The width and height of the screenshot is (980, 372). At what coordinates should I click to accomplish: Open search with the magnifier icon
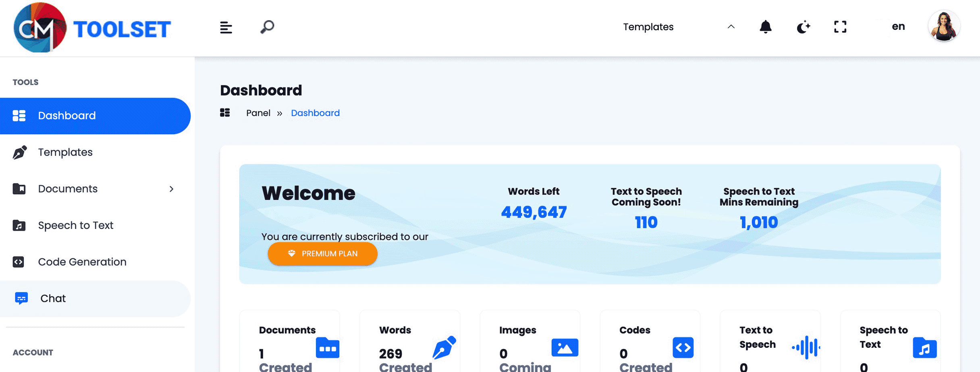[x=267, y=27]
